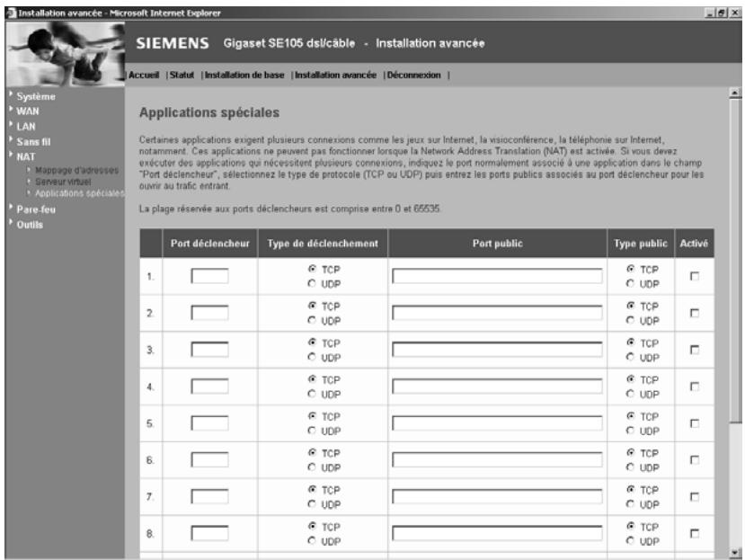Click the Internet Explorer title bar icon
This screenshot has height=560, width=745.
coord(11,13)
